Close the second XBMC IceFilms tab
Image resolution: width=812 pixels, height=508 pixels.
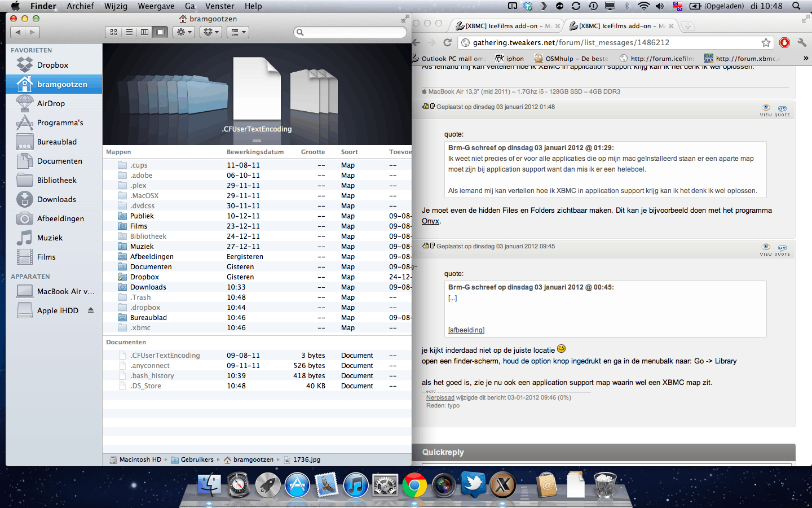pos(671,26)
